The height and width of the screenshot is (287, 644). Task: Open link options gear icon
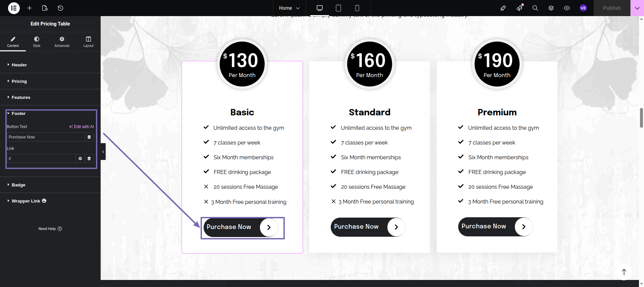coord(80,159)
